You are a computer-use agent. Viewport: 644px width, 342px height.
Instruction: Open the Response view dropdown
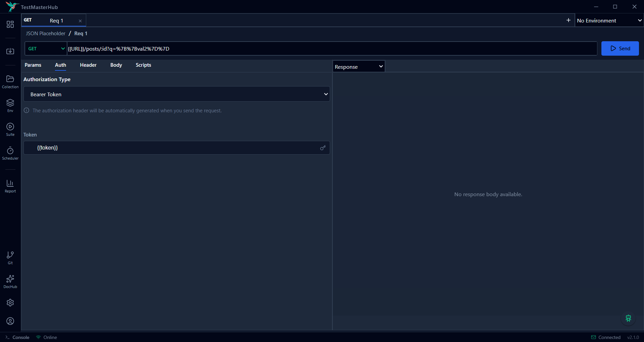coord(358,66)
